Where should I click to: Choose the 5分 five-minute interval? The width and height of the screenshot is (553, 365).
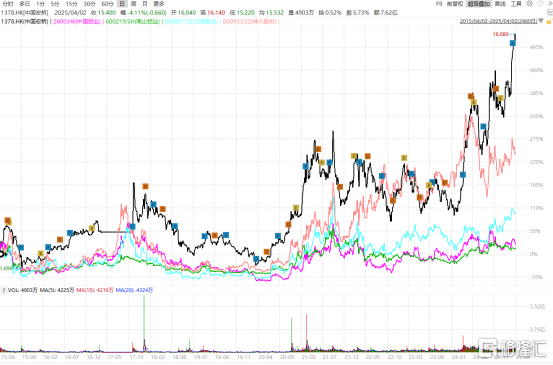pyautogui.click(x=55, y=4)
